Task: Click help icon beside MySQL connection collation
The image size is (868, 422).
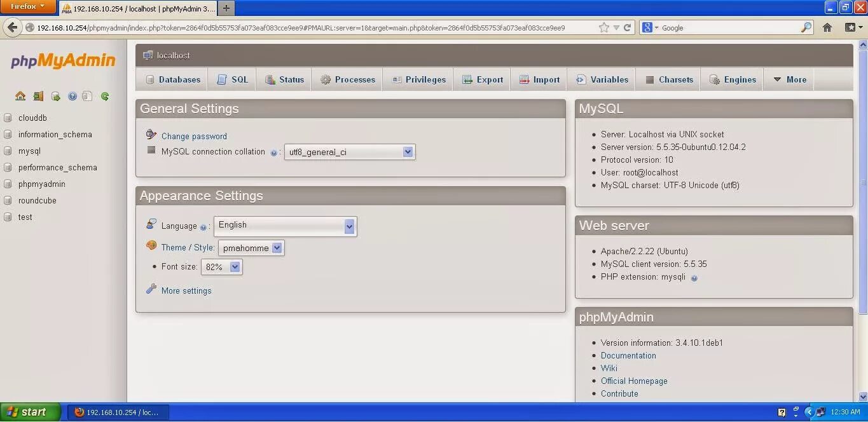Action: click(273, 153)
